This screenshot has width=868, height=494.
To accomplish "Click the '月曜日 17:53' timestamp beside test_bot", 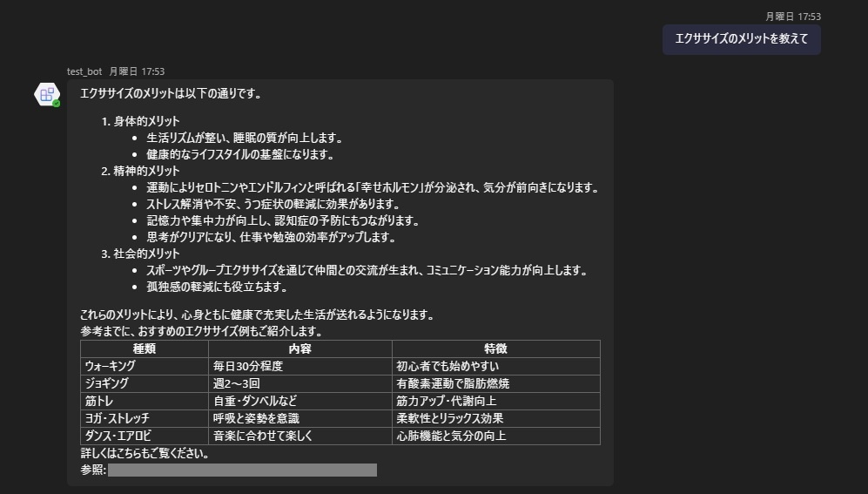I will [137, 71].
